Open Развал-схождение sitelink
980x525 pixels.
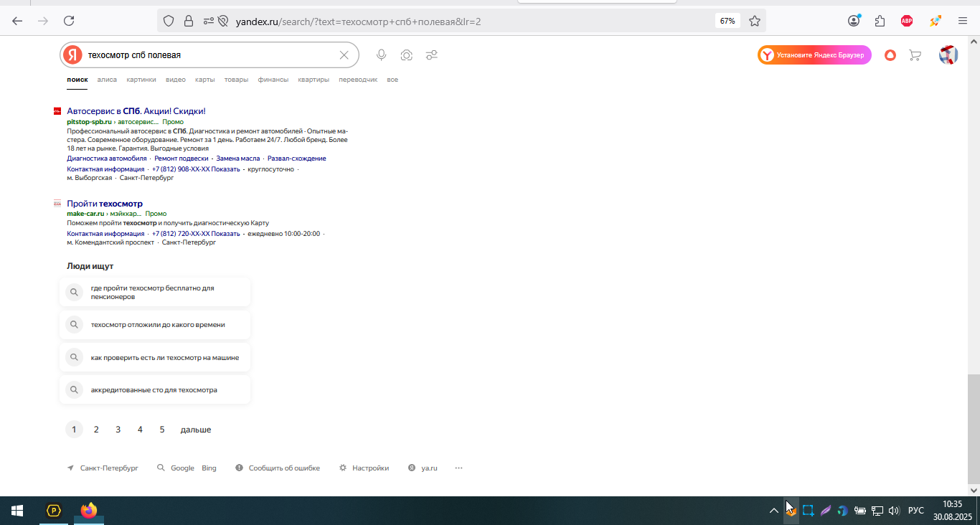pos(297,159)
